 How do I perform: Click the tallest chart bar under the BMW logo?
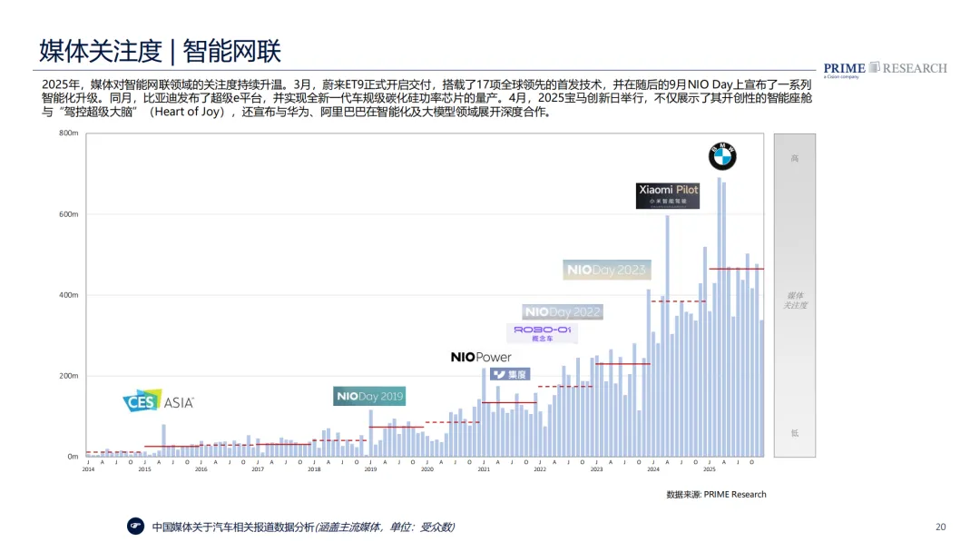coord(720,317)
